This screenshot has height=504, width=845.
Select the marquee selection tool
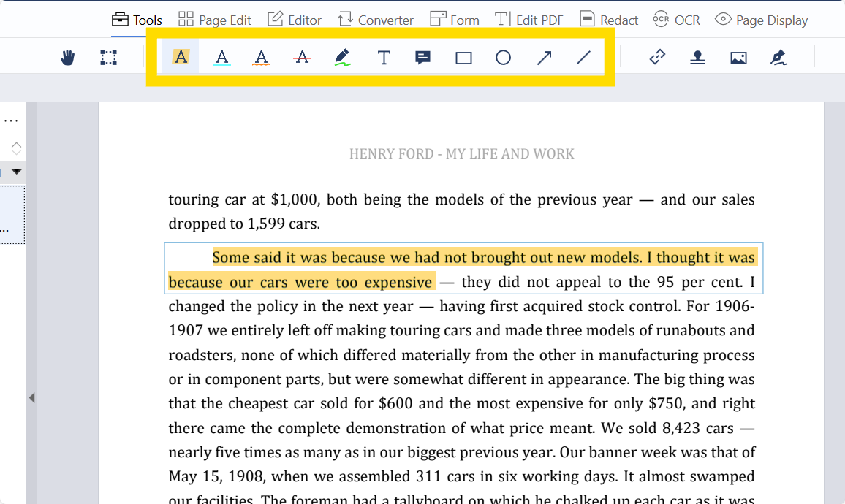coord(108,58)
